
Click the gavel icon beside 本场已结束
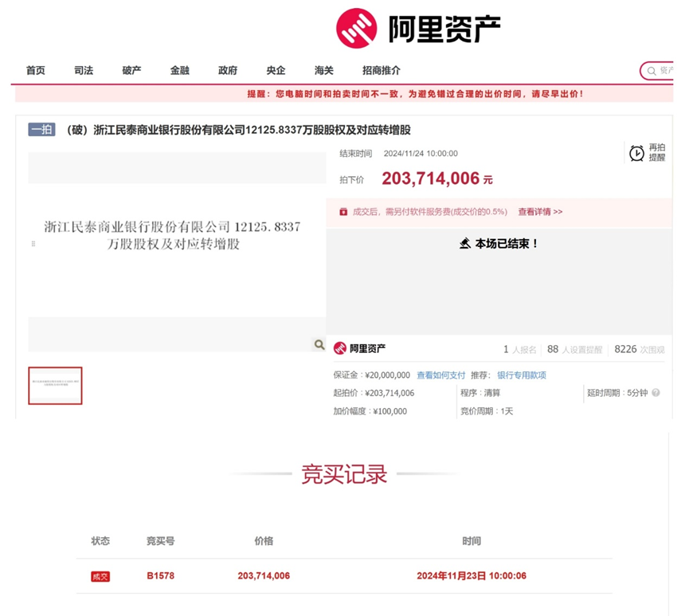point(465,243)
